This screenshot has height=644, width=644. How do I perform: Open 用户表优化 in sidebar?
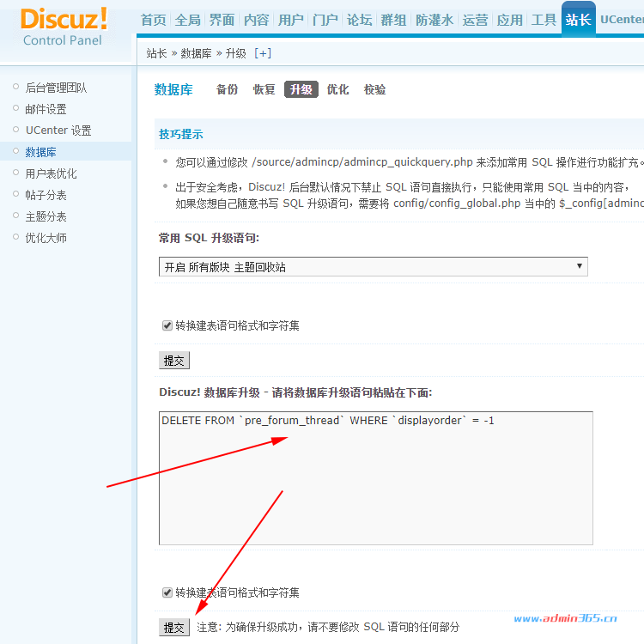click(x=51, y=173)
